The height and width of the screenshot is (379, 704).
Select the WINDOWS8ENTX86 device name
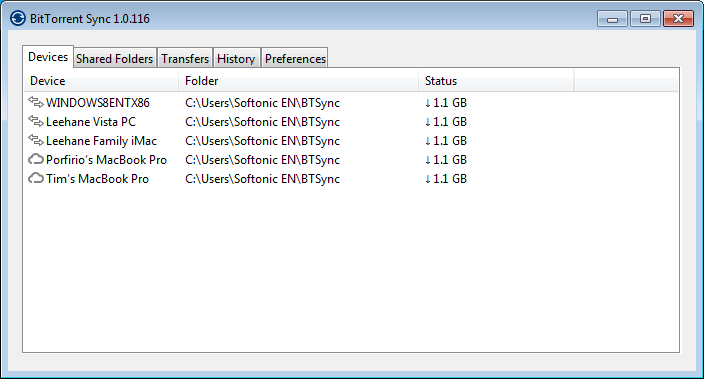coord(98,103)
